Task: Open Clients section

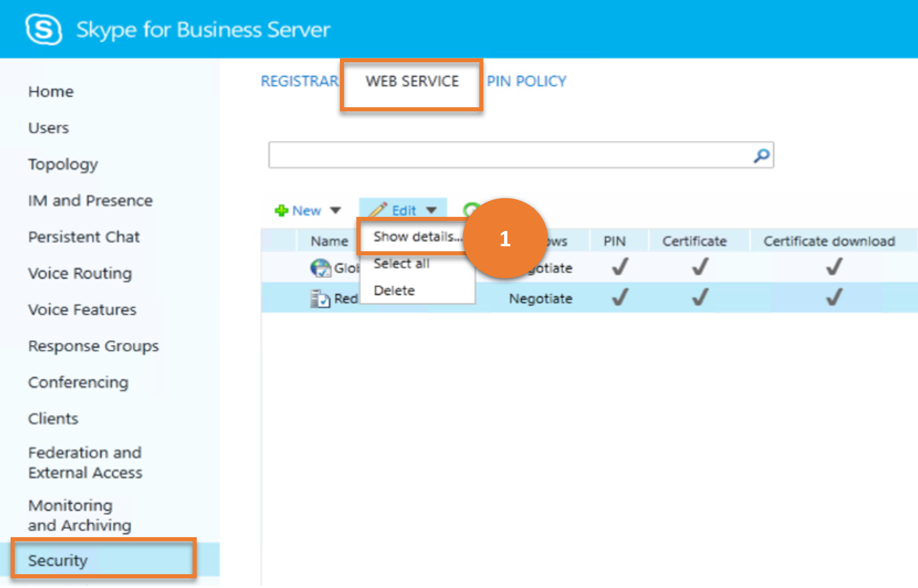Action: (53, 419)
